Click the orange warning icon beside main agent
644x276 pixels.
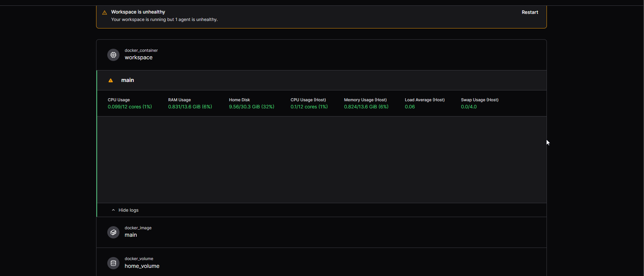(x=111, y=80)
